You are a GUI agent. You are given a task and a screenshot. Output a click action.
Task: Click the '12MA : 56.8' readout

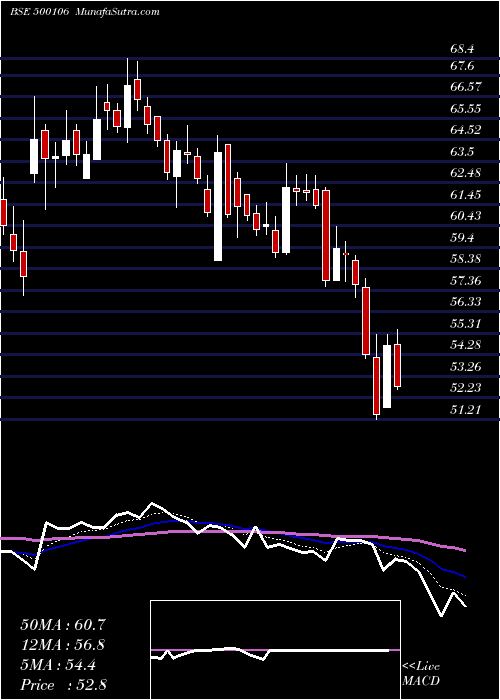tap(63, 645)
